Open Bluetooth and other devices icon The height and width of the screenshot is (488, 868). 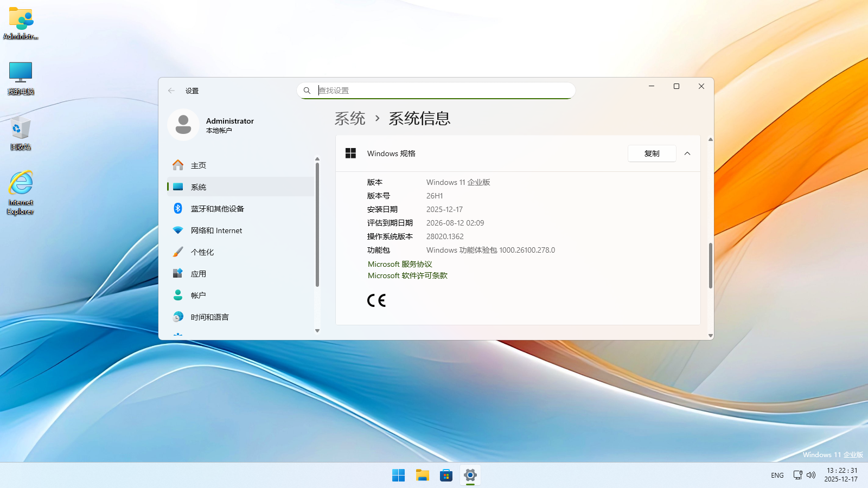click(178, 208)
